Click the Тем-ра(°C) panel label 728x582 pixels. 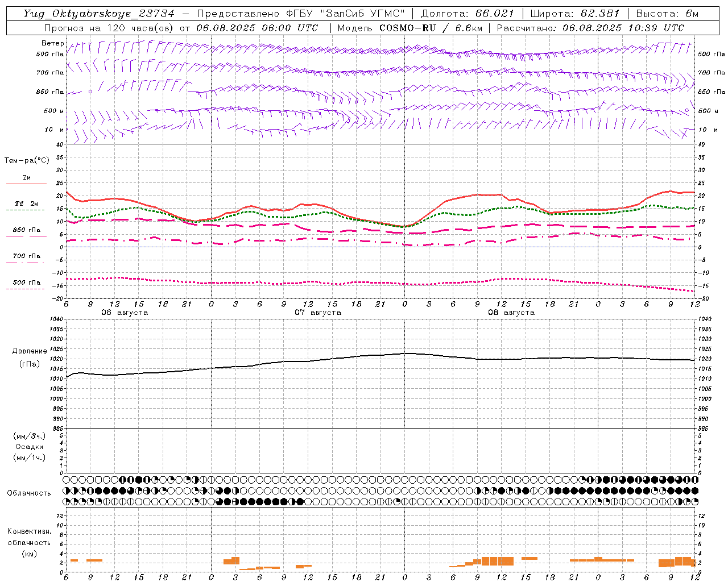click(x=27, y=161)
